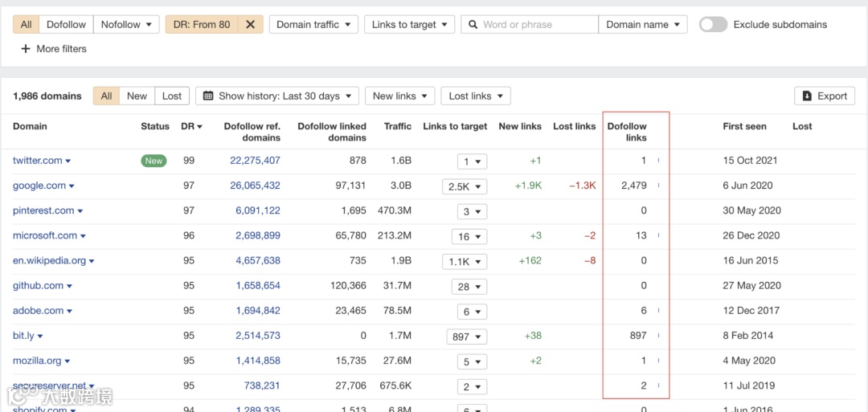
Task: Expand the 2.5K links dropdown for google.com
Action: click(x=465, y=186)
